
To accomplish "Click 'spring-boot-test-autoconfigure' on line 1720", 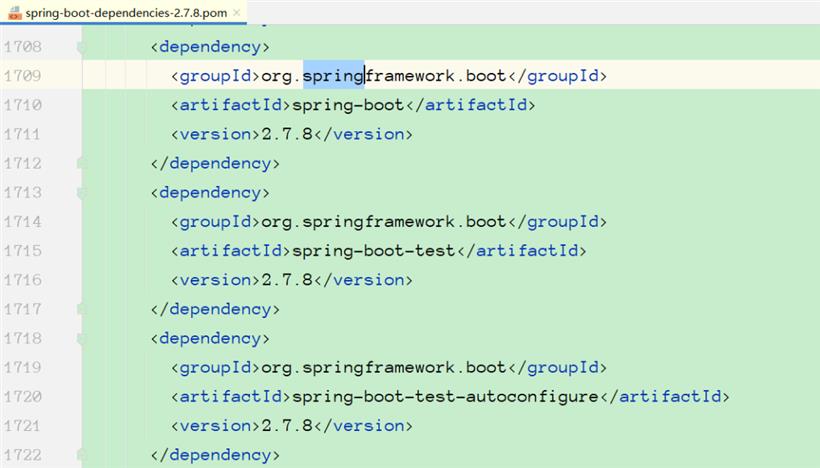I will tap(445, 397).
